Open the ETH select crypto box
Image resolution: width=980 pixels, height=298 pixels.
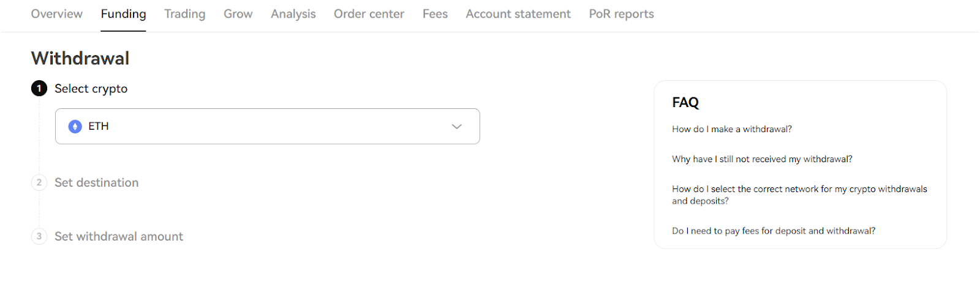click(268, 127)
